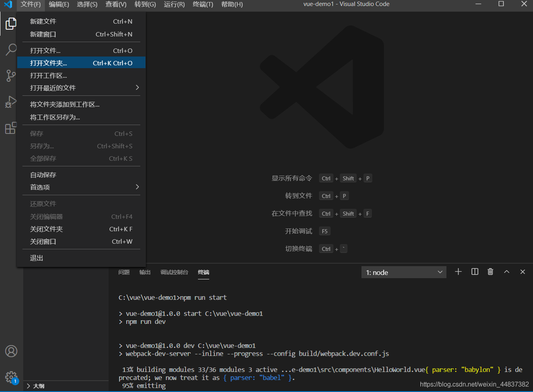The height and width of the screenshot is (392, 533).
Task: Choose 打开工作区... menu entry
Action: [81, 75]
